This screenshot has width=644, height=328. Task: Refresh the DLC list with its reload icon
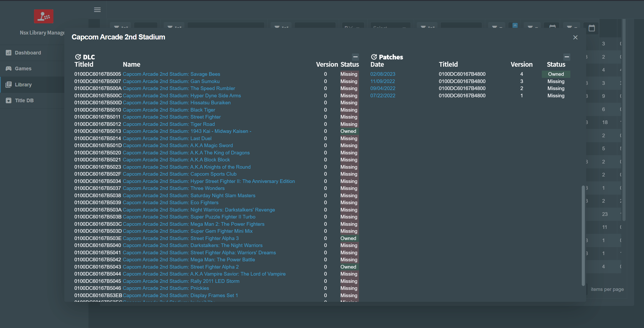pyautogui.click(x=78, y=57)
